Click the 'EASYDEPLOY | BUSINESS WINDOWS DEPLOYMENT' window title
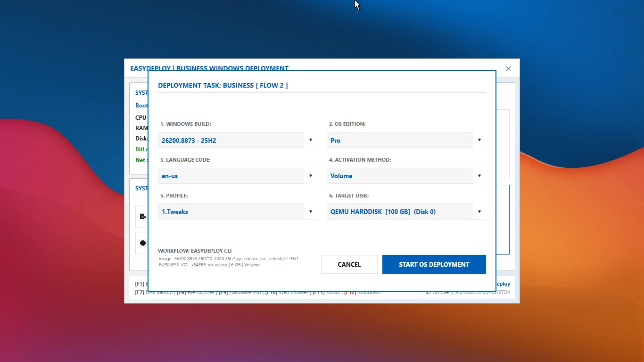Screen dimensions: 644x362 point(209,68)
